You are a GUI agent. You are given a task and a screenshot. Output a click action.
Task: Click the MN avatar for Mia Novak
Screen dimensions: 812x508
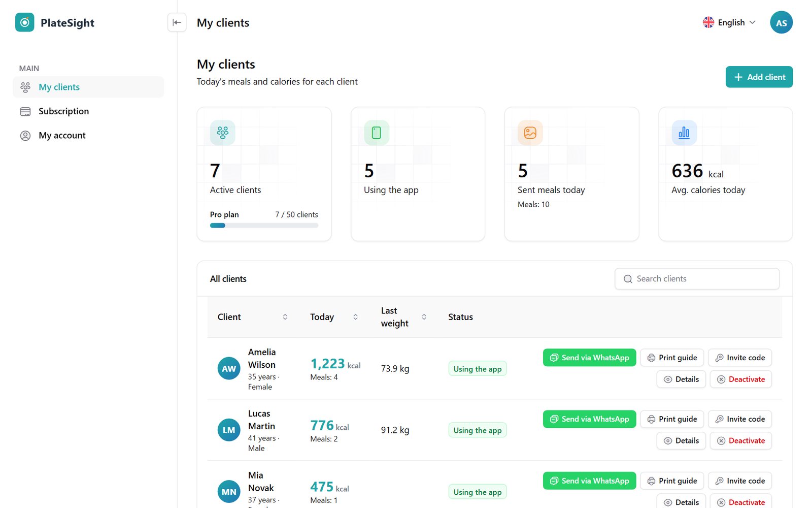[229, 492]
